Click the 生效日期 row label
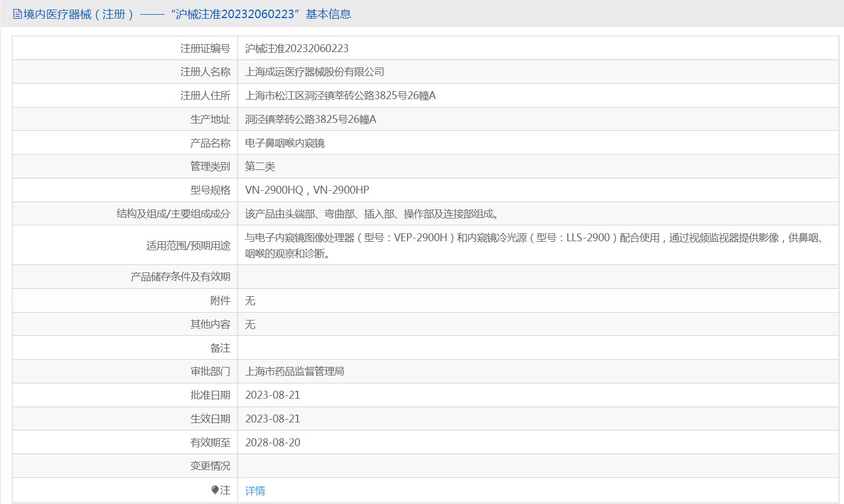 (x=210, y=419)
